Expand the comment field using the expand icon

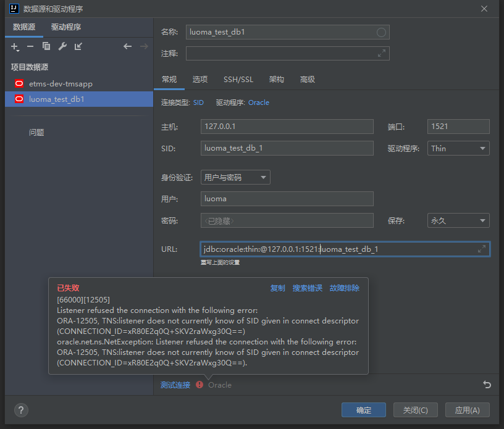(382, 54)
